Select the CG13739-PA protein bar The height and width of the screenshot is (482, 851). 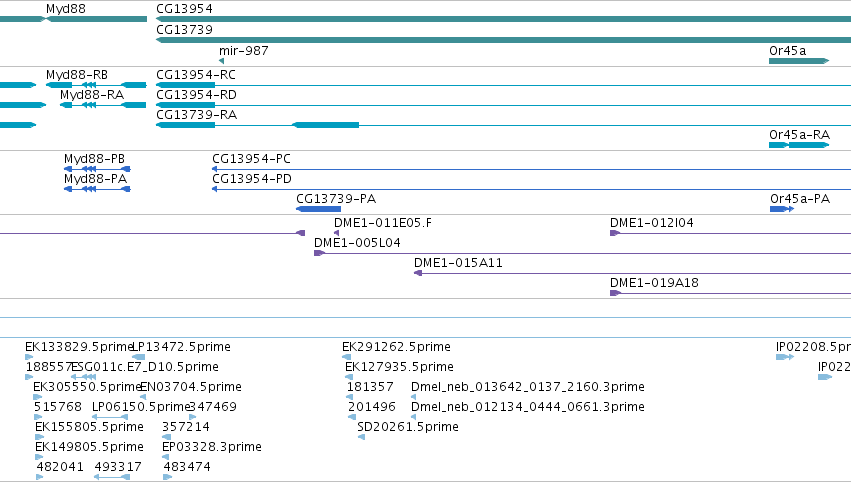coord(319,209)
